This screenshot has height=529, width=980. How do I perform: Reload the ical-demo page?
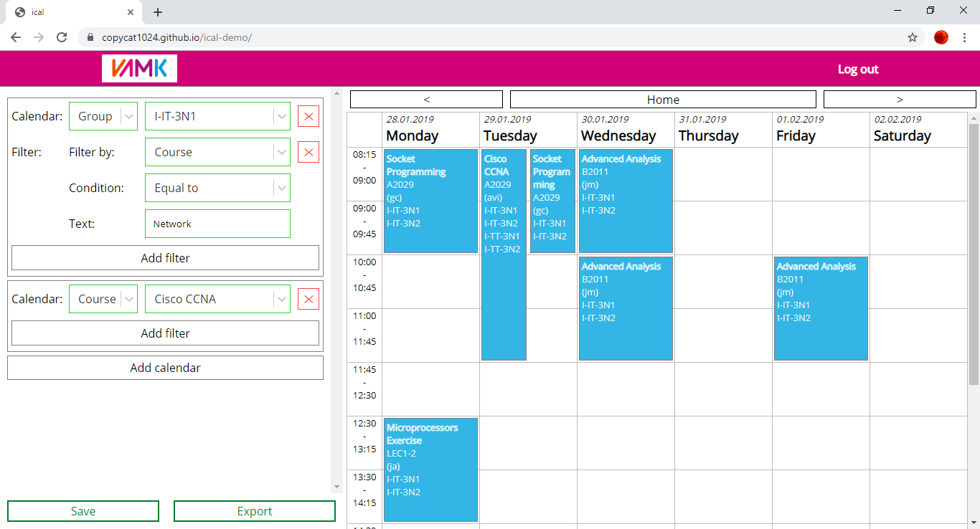click(62, 37)
